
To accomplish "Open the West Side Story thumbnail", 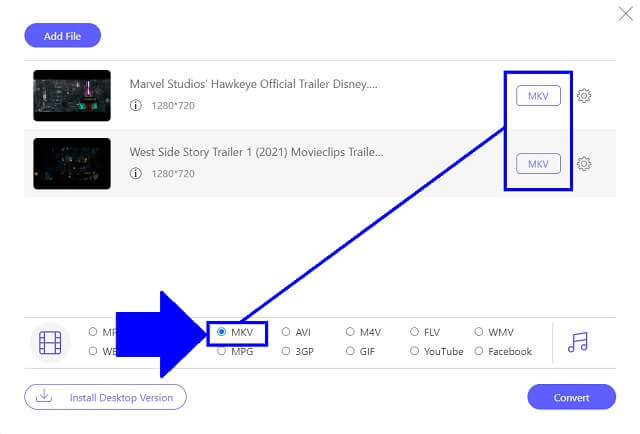I will (72, 164).
